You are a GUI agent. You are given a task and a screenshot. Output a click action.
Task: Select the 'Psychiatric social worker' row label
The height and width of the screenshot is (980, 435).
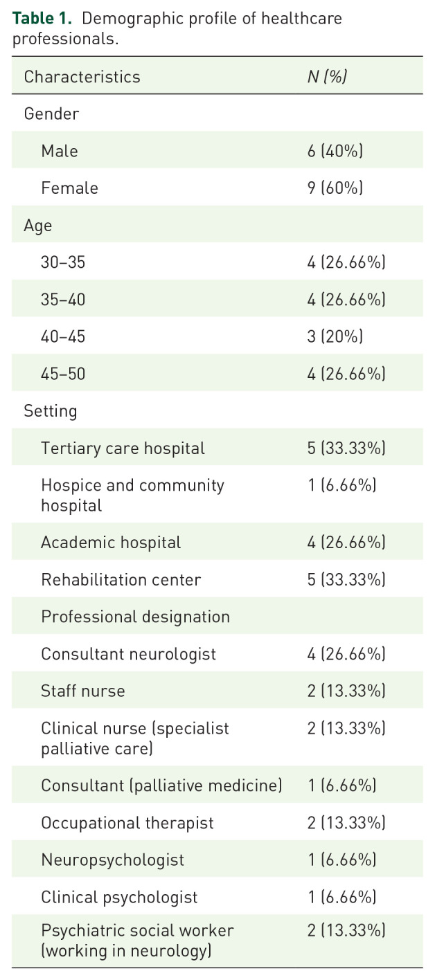(137, 941)
